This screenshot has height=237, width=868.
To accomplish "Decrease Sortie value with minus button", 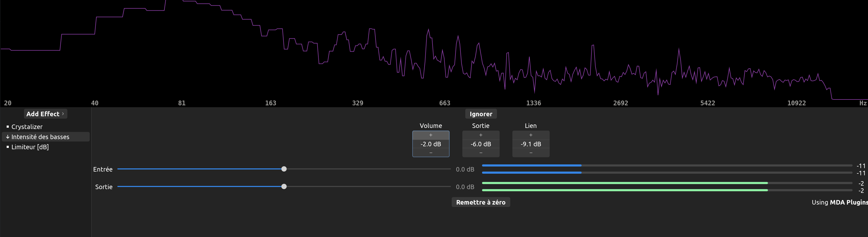I will point(481,153).
